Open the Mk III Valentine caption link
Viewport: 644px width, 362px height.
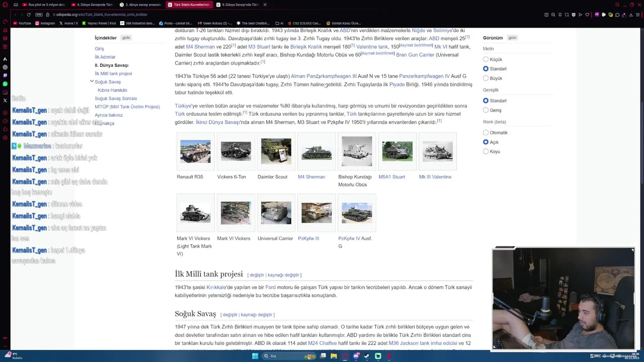click(x=435, y=177)
